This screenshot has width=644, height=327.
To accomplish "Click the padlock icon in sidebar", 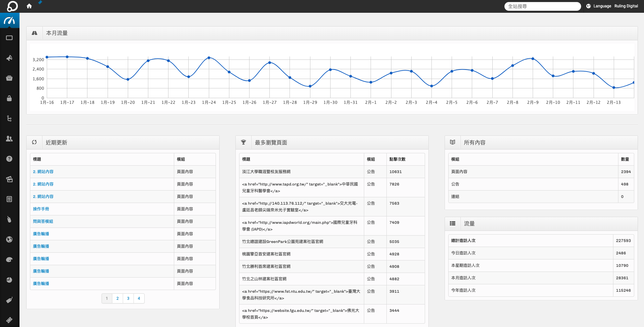I will click(9, 98).
